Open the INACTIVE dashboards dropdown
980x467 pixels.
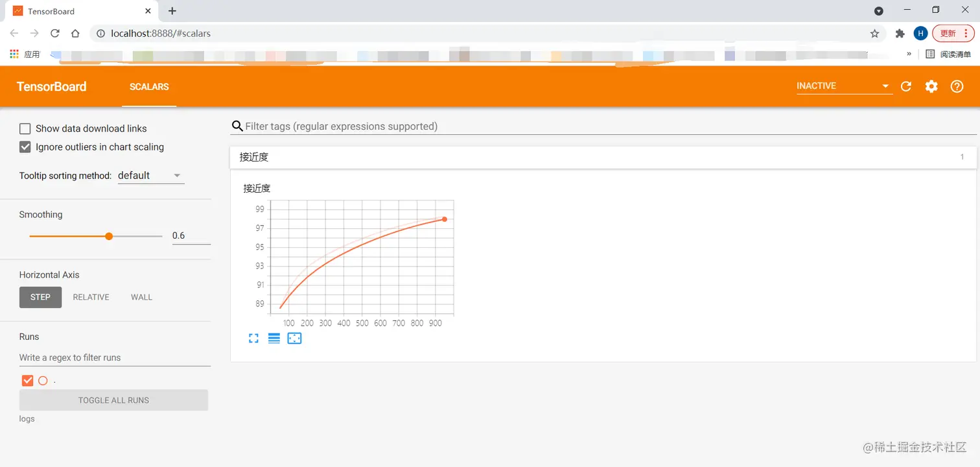(844, 86)
